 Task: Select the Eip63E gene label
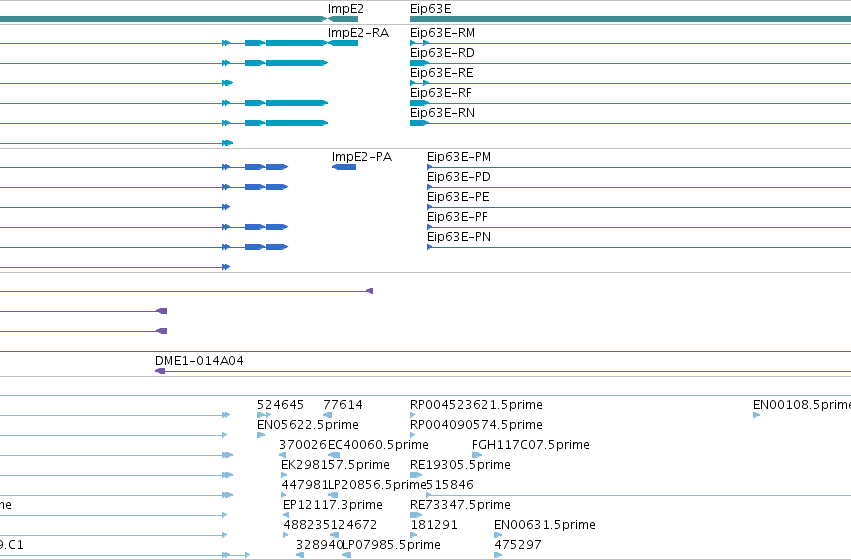pyautogui.click(x=430, y=9)
